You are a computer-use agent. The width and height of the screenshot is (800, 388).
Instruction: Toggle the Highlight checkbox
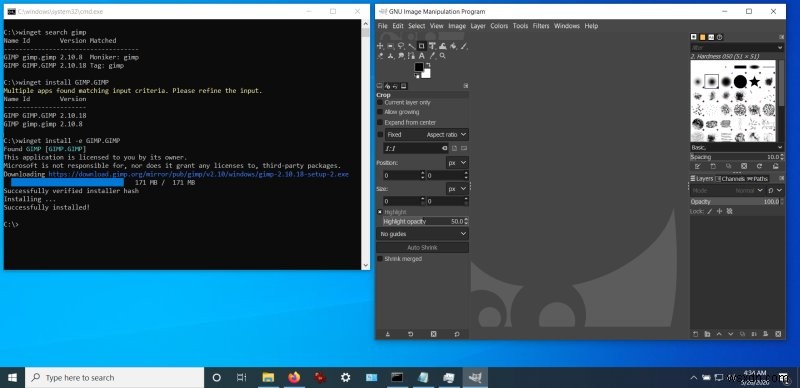[x=380, y=212]
